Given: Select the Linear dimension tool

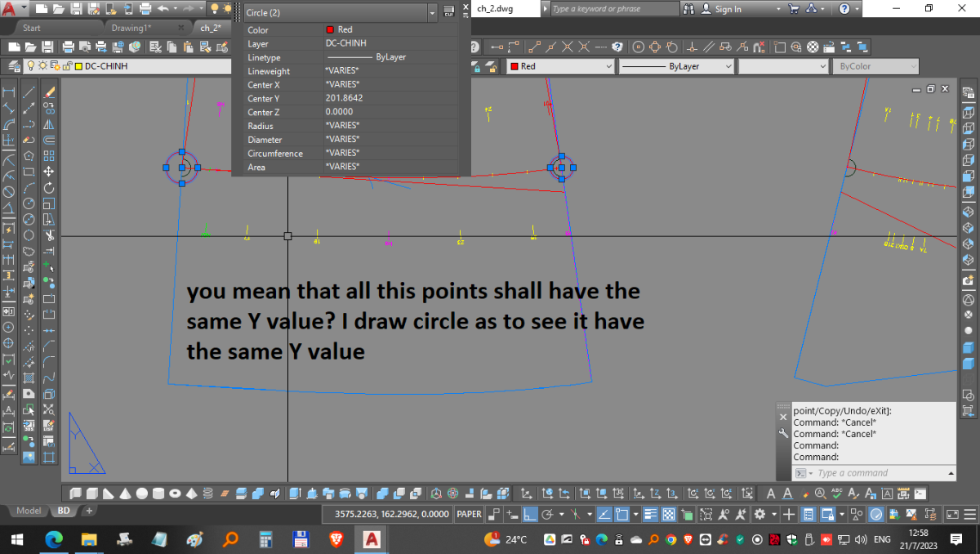Looking at the screenshot, I should point(9,91).
